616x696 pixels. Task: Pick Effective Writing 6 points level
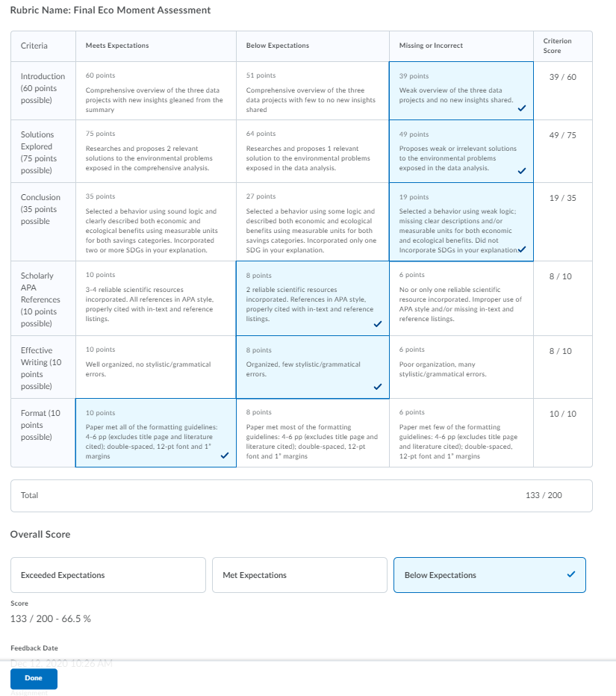tap(461, 367)
